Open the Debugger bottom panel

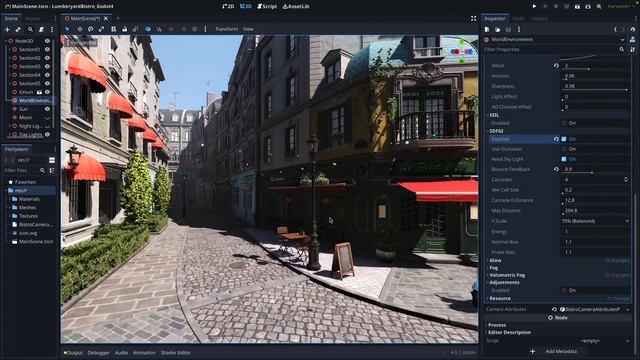pos(98,353)
